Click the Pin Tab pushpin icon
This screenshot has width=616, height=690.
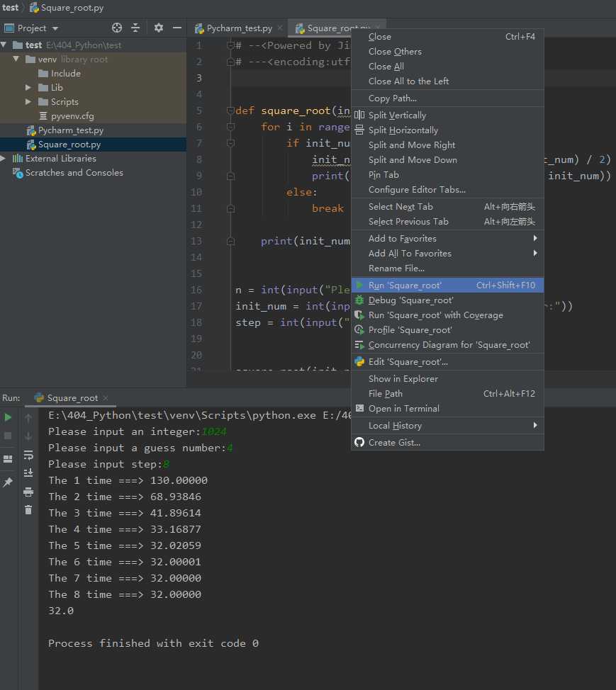pos(8,482)
